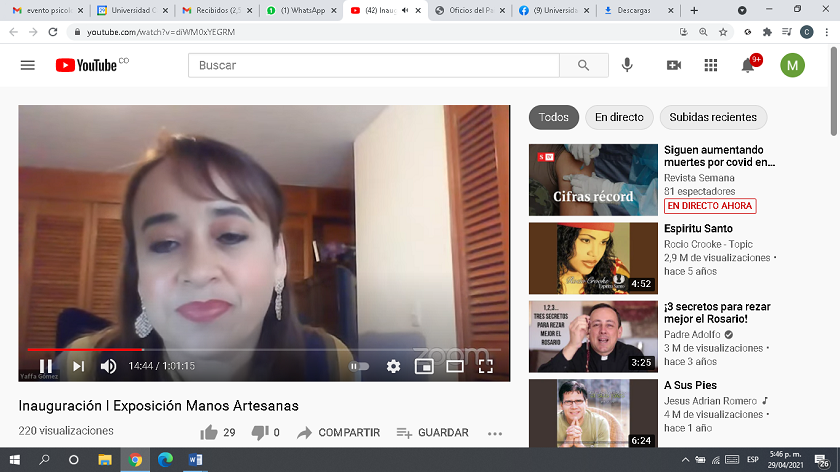The image size is (840, 472).
Task: Select the Subidas recientes filter chip
Action: coord(713,117)
